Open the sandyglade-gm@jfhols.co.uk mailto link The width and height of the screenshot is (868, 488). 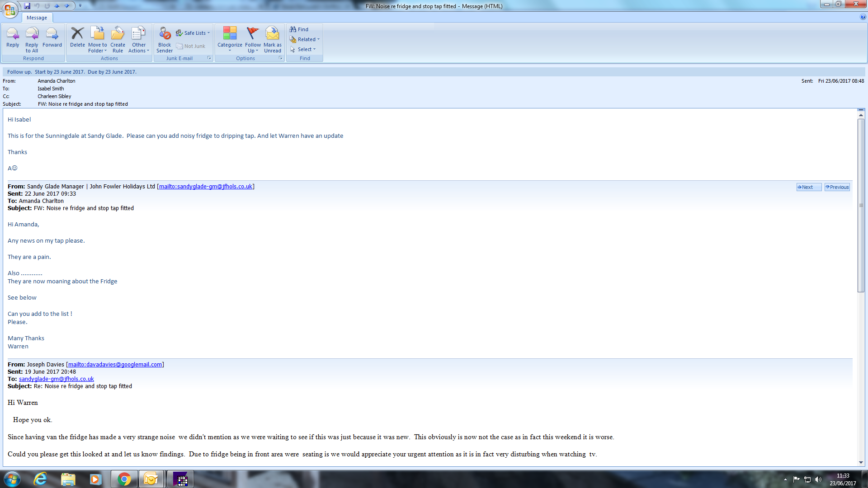[205, 187]
